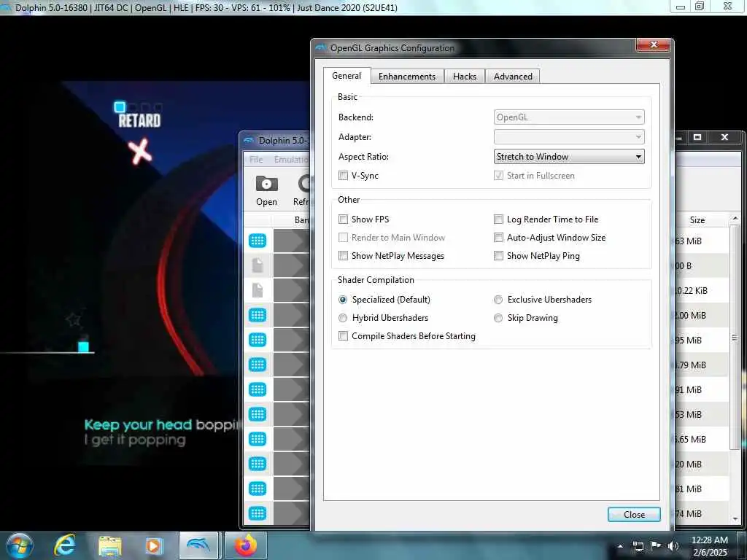Click Open icon in Dolphin toolbar
Screen dimensions: 747x560
coord(266,191)
